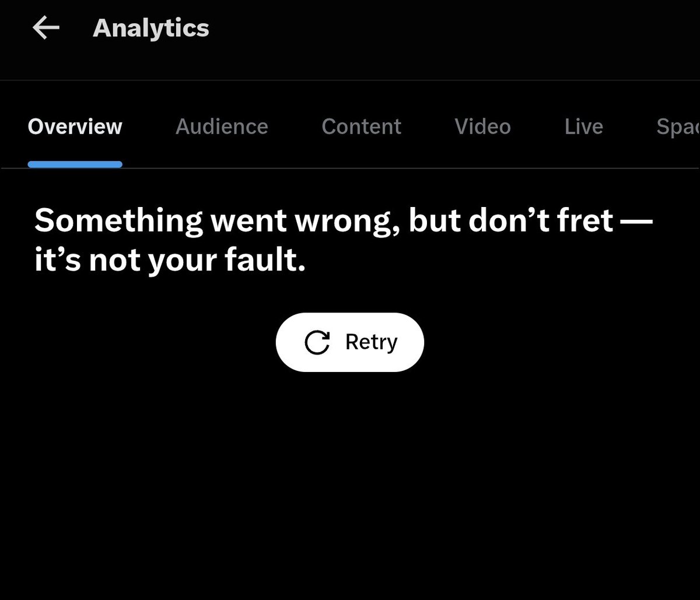The image size is (700, 600).
Task: Click the Retry button
Action: click(x=350, y=342)
